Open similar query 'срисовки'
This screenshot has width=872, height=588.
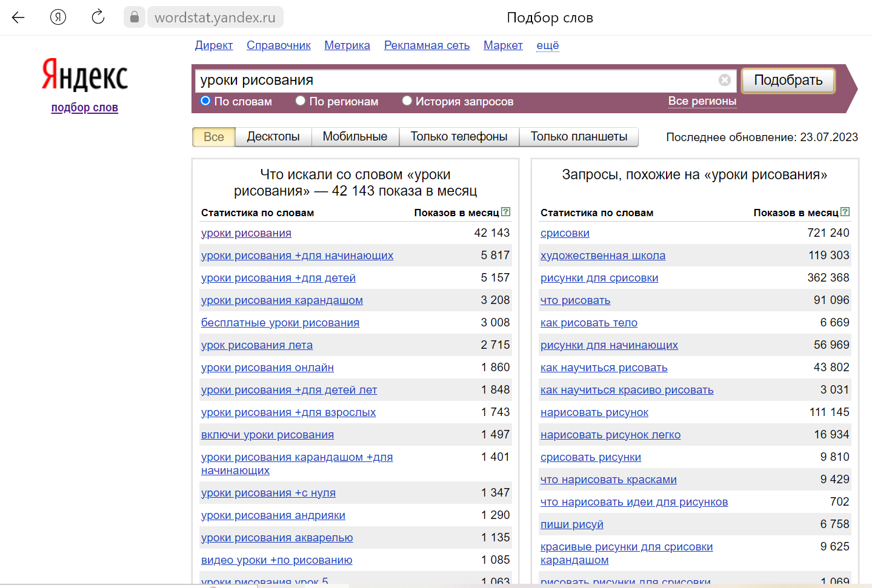(565, 233)
